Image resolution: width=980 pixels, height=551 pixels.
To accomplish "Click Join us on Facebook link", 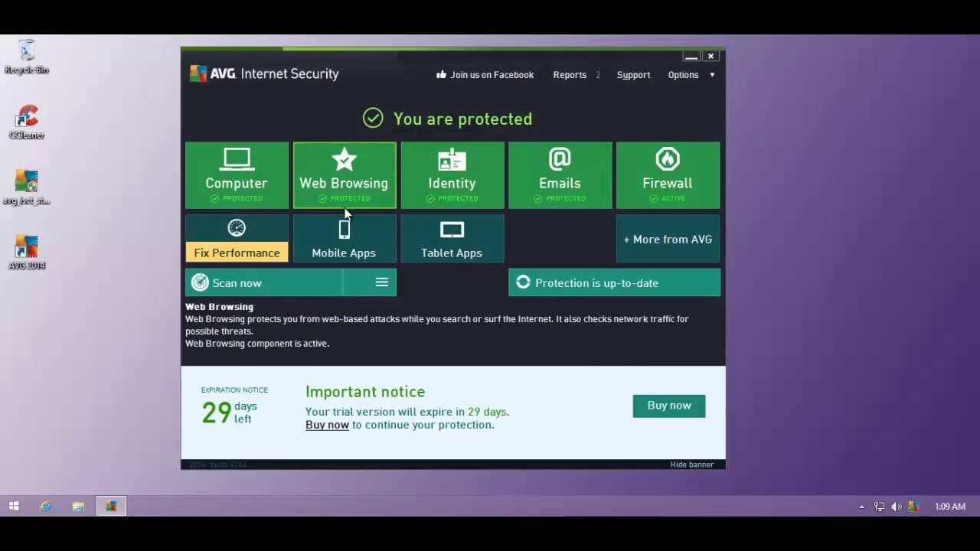I will coord(485,75).
